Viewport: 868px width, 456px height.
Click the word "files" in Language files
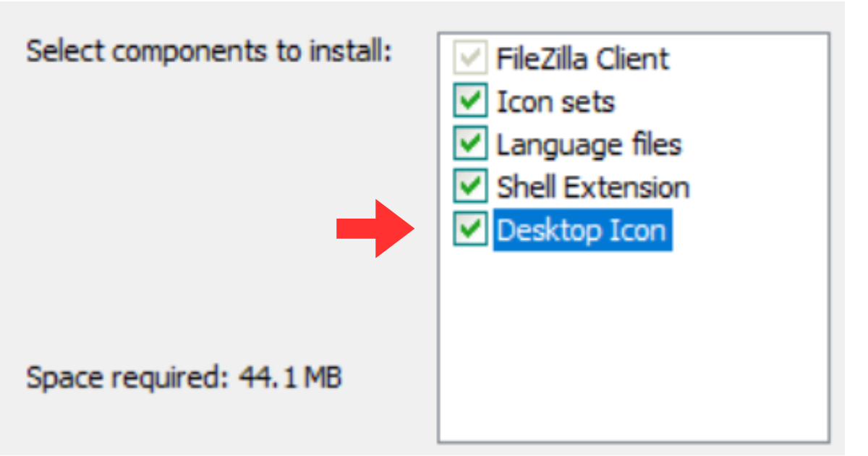(656, 145)
